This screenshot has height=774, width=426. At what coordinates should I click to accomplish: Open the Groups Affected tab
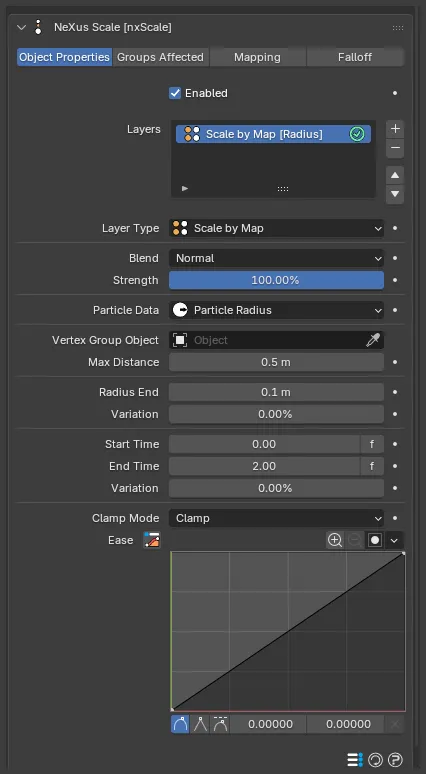click(x=160, y=57)
